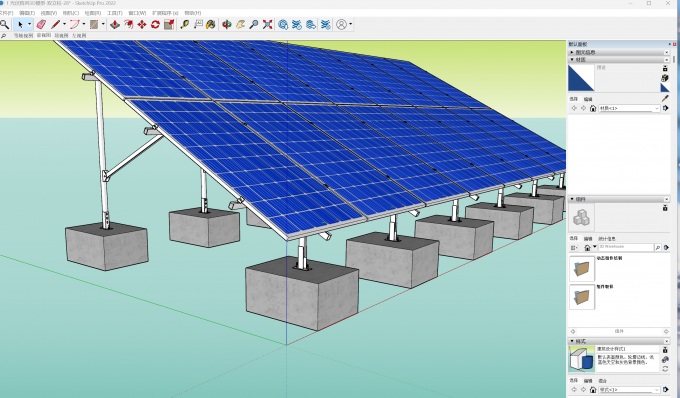Viewport: 680px width, 398px height.
Task: Activate the Offset tool
Action: [x=128, y=25]
